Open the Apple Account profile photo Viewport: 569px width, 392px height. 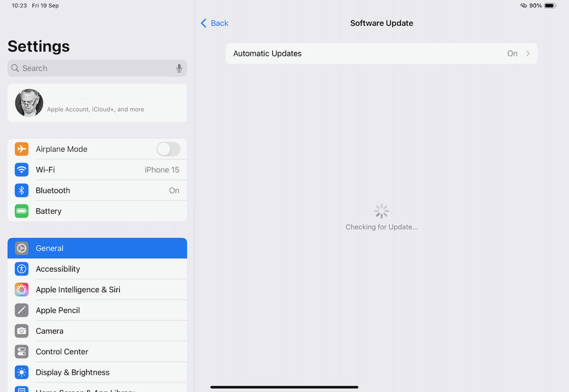pyautogui.click(x=29, y=103)
